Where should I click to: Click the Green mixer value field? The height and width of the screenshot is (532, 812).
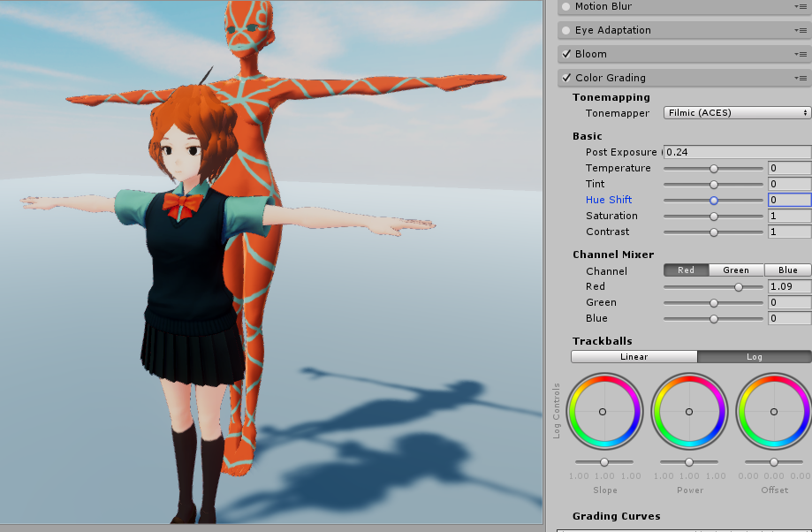click(790, 302)
